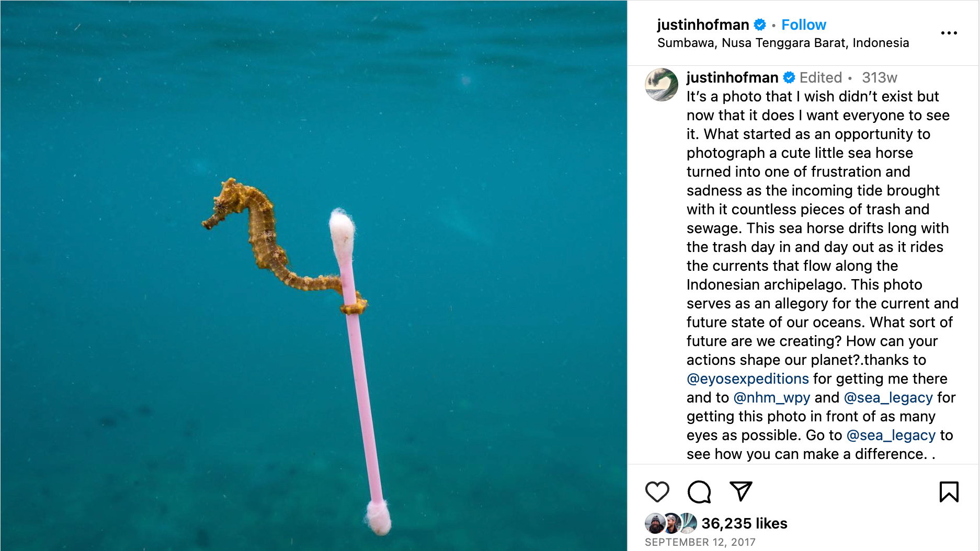Viewport: 980px width, 551px height.
Task: Share the post via paper plane icon
Action: coord(740,491)
